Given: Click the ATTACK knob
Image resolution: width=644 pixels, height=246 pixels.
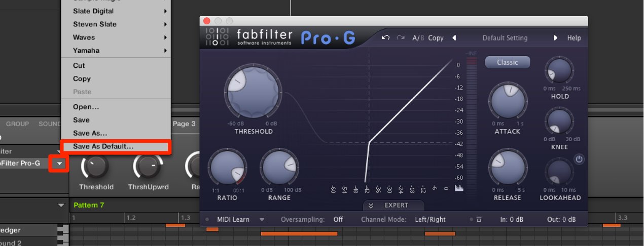Looking at the screenshot, I should (508, 101).
